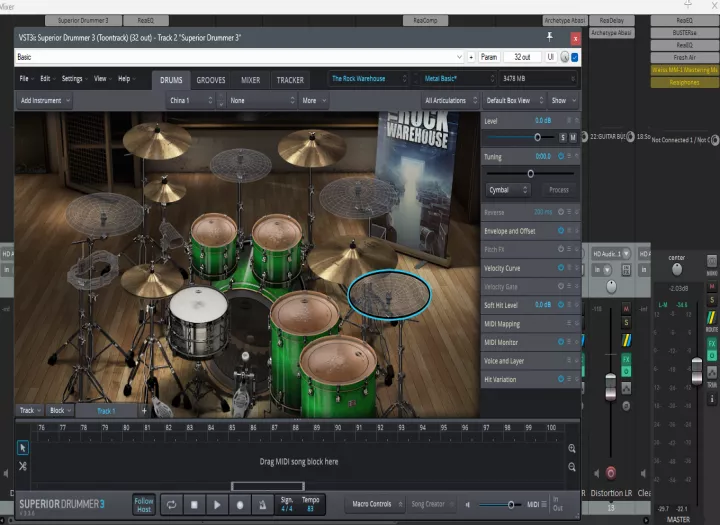Click the UI button in plugin header

click(551, 57)
